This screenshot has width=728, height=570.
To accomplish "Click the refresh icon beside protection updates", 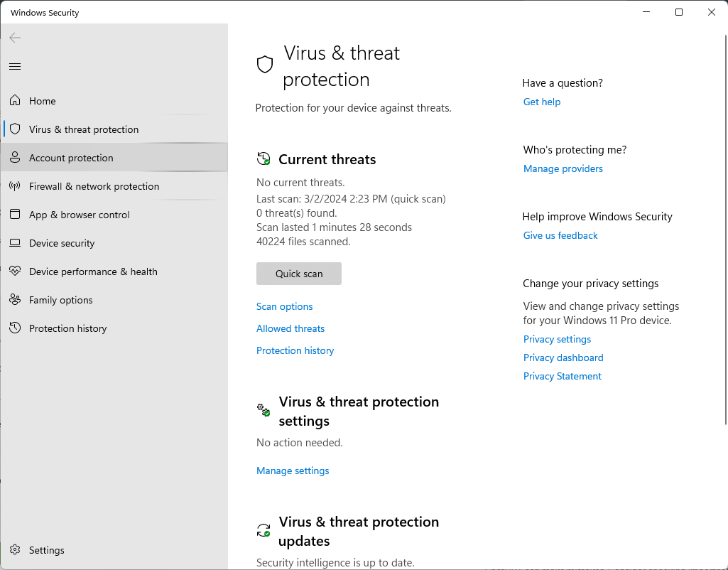I will coord(264,530).
